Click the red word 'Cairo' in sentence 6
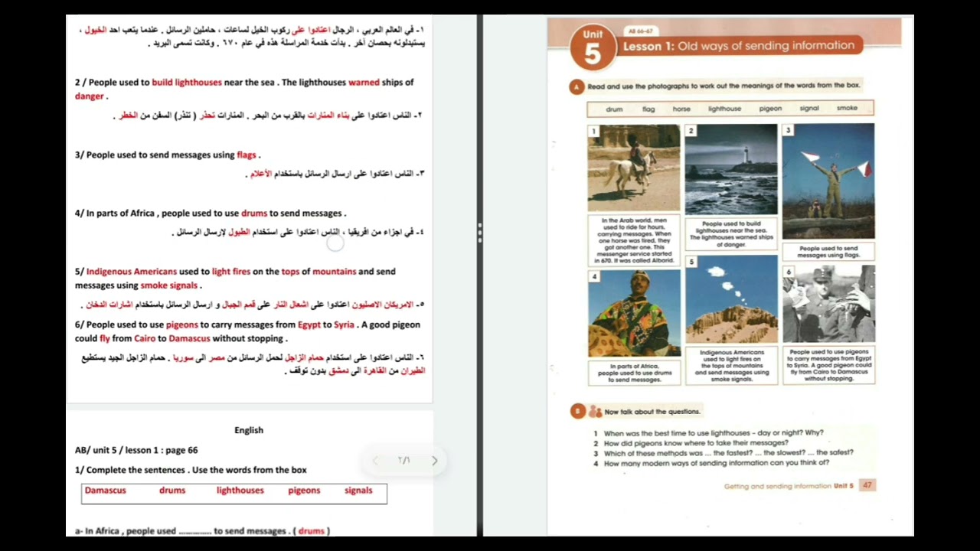The height and width of the screenshot is (551, 980). point(144,338)
